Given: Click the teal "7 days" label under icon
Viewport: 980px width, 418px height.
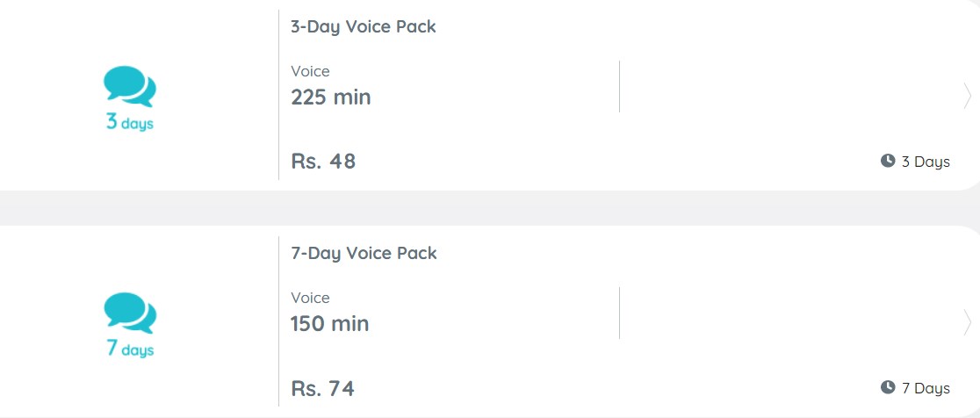Looking at the screenshot, I should tap(129, 349).
